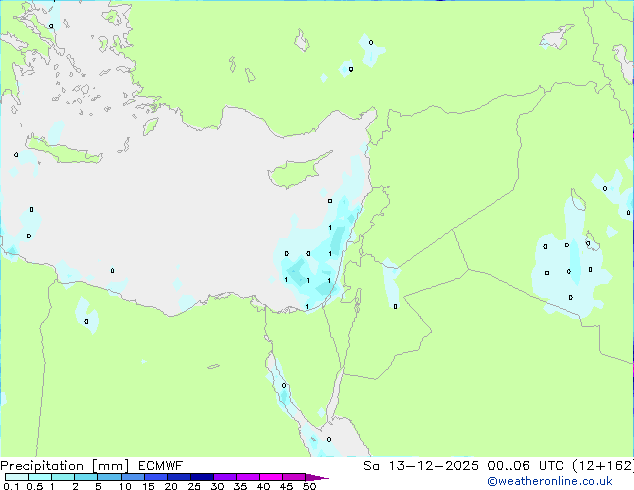Click the island of Cyprus on the map
634x490 pixels.
click(295, 172)
